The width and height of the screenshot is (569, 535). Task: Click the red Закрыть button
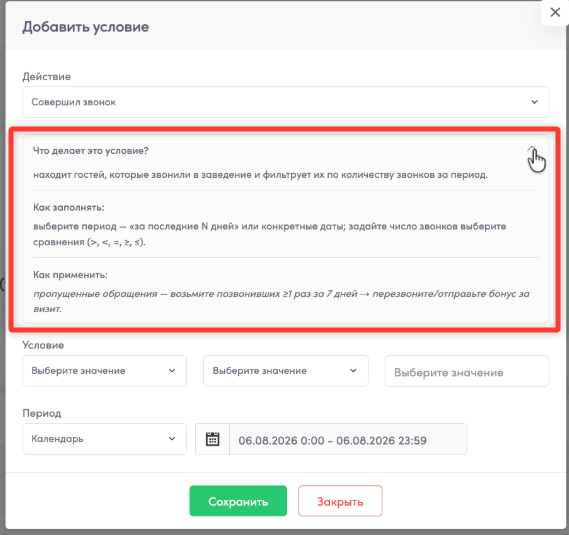coord(340,501)
